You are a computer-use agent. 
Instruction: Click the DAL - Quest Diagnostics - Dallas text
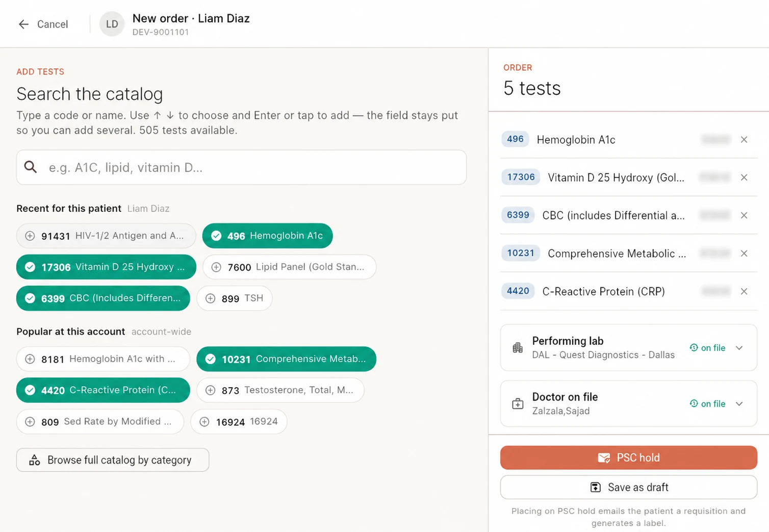[x=603, y=355]
